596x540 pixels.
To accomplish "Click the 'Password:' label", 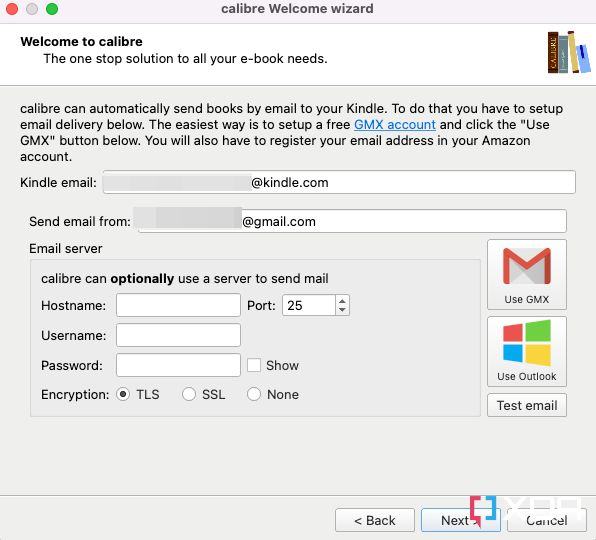I will [72, 365].
